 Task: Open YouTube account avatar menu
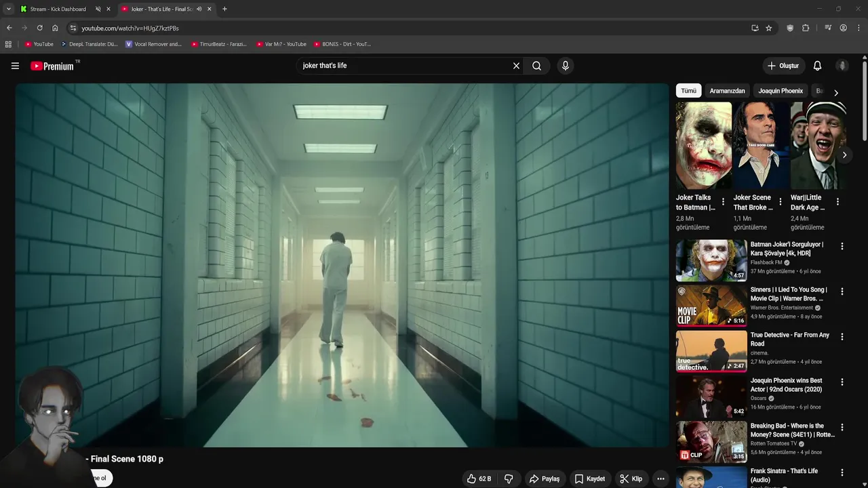842,66
